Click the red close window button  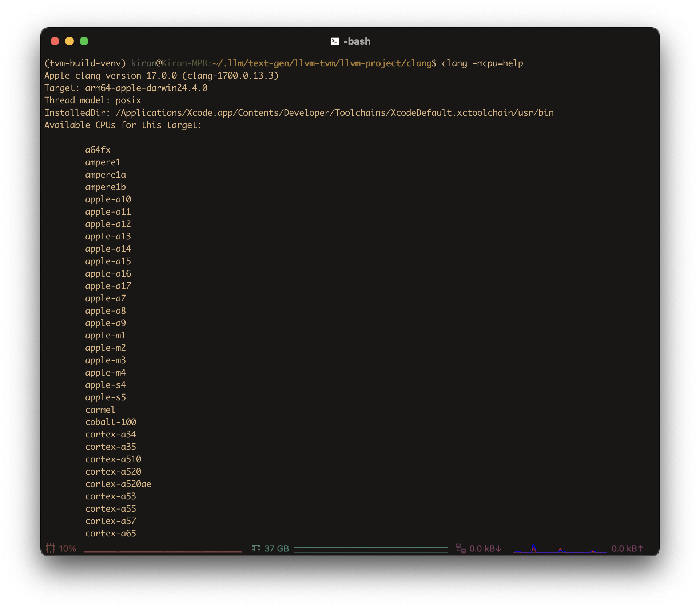(55, 41)
